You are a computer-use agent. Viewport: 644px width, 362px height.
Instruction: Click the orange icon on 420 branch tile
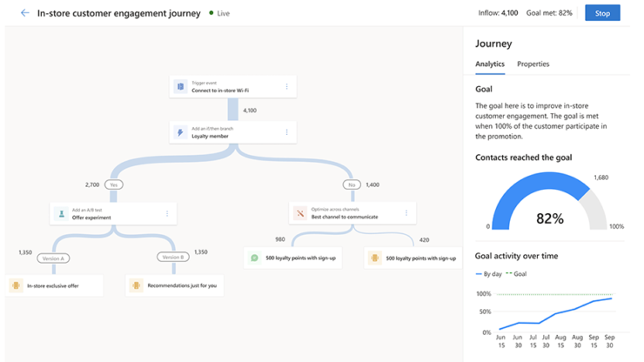(374, 258)
